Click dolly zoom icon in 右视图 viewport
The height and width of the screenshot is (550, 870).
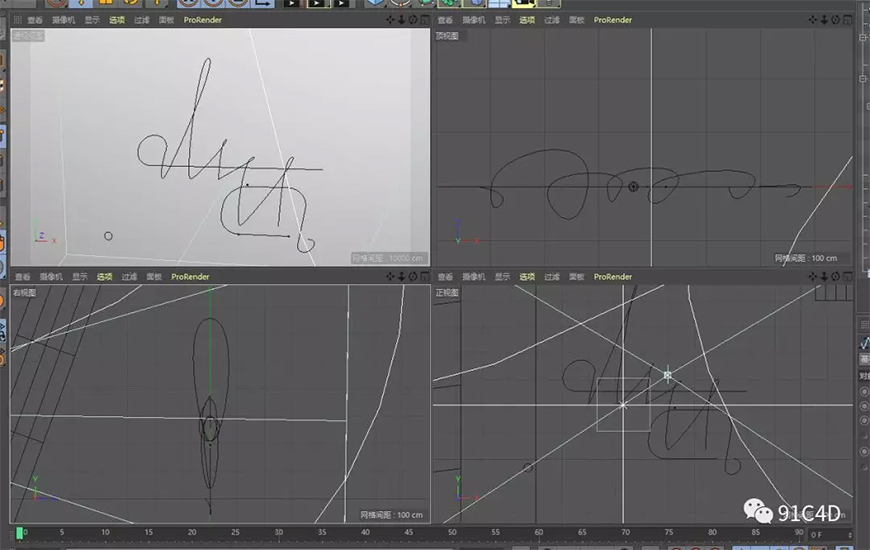click(401, 276)
